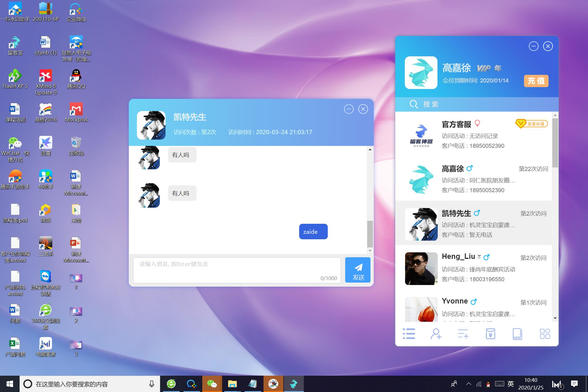Minimize the 凯特先生 chat window

[x=349, y=109]
